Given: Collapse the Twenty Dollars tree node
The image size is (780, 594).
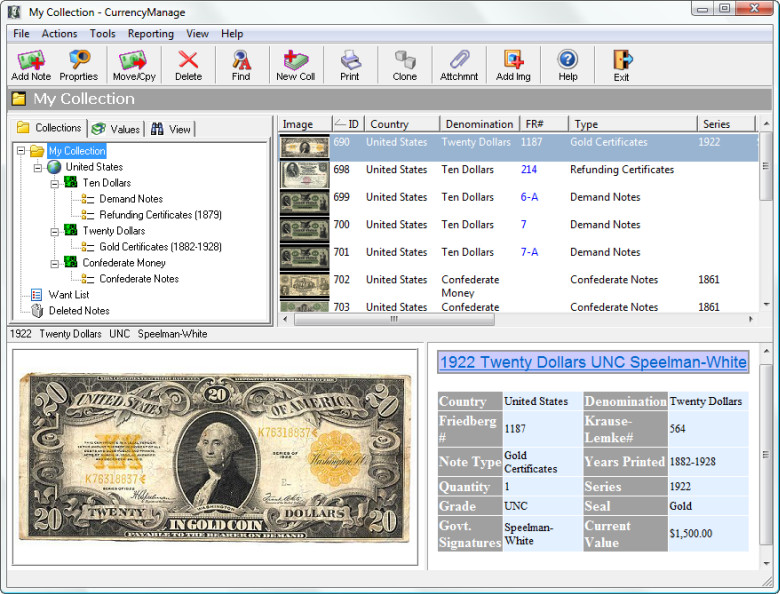Looking at the screenshot, I should click(54, 231).
